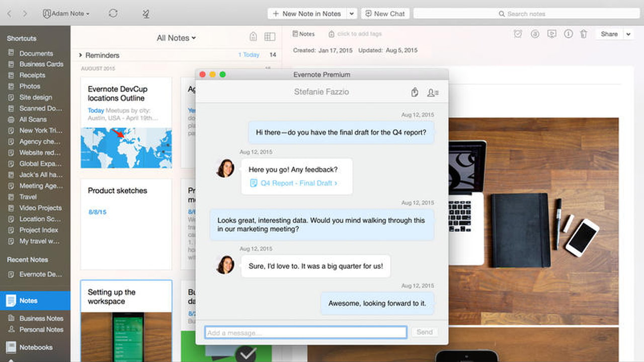This screenshot has height=362, width=644.
Task: Go back with the left arrow
Action: click(9, 14)
